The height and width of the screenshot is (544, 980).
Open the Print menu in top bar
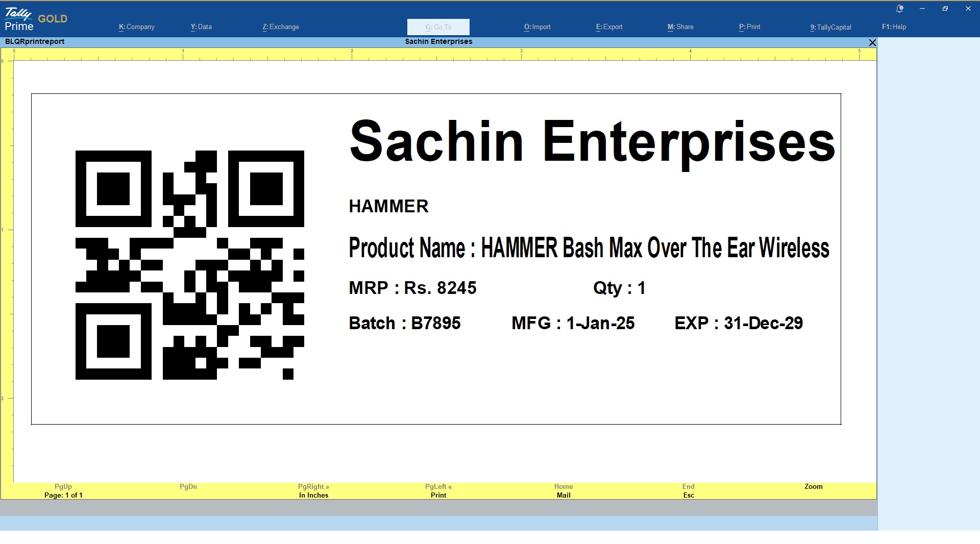pyautogui.click(x=749, y=27)
